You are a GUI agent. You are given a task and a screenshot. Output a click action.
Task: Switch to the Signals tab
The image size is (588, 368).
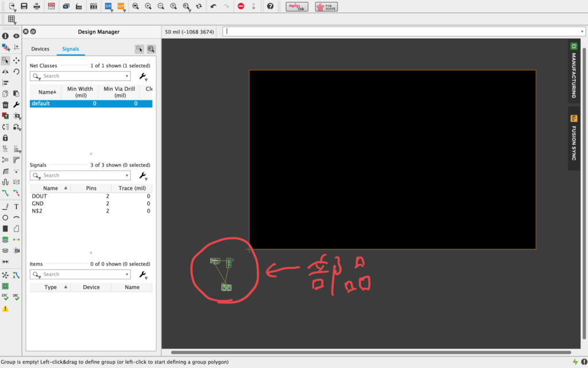click(x=71, y=49)
